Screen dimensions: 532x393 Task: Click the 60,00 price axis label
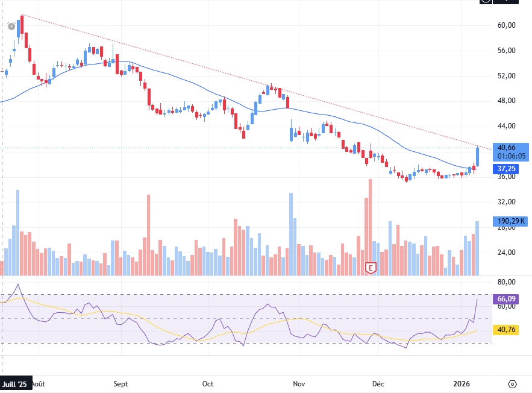[x=506, y=25]
